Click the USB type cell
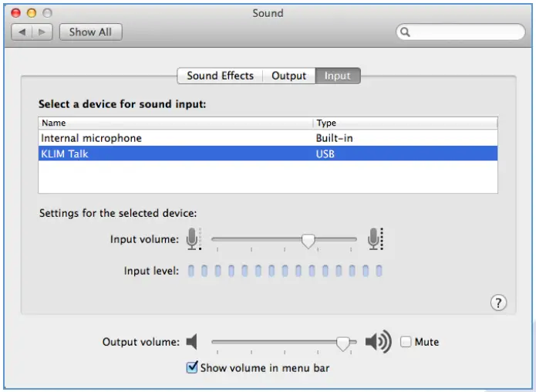Image resolution: width=536 pixels, height=392 pixels. [325, 154]
